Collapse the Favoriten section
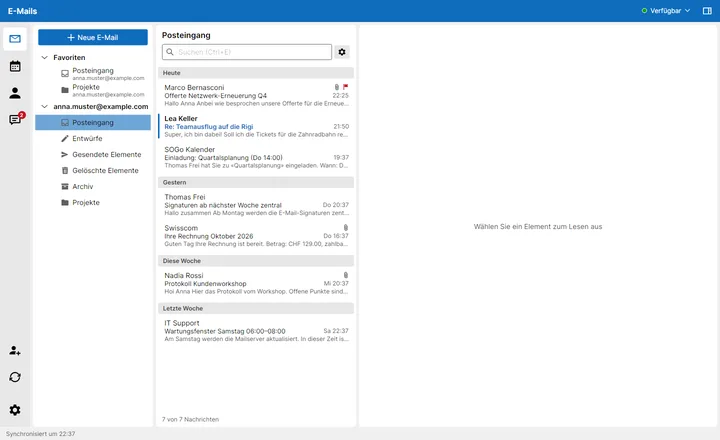The width and height of the screenshot is (720, 440). (x=45, y=57)
